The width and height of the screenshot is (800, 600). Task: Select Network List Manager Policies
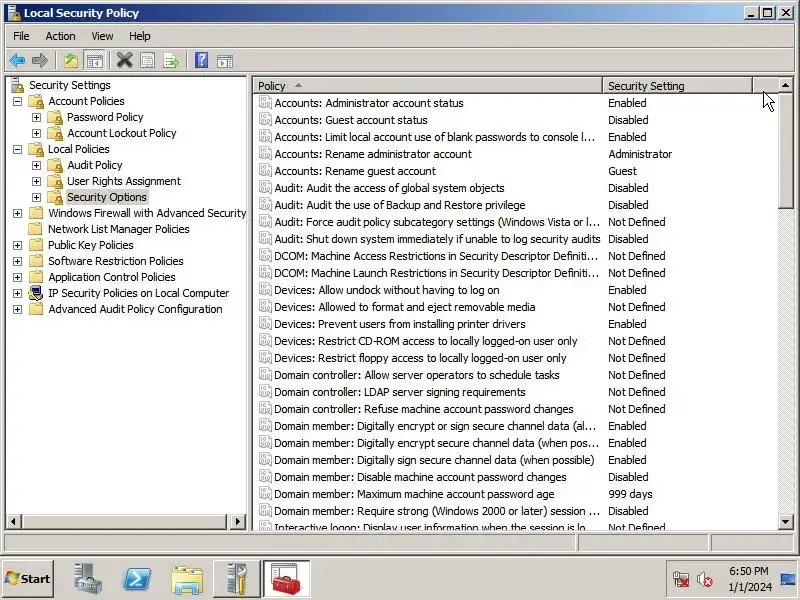pyautogui.click(x=118, y=229)
